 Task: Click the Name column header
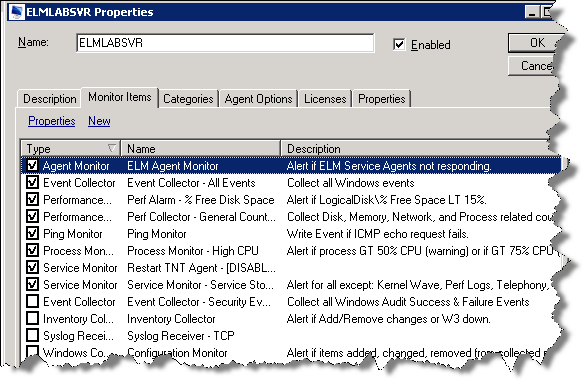coord(201,149)
